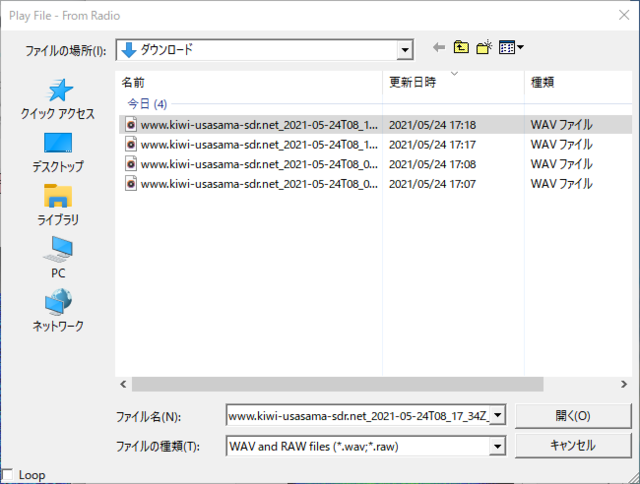This screenshot has width=640, height=484.
Task: Open Quick Access (クイック アクセス) location
Action: pyautogui.click(x=58, y=100)
